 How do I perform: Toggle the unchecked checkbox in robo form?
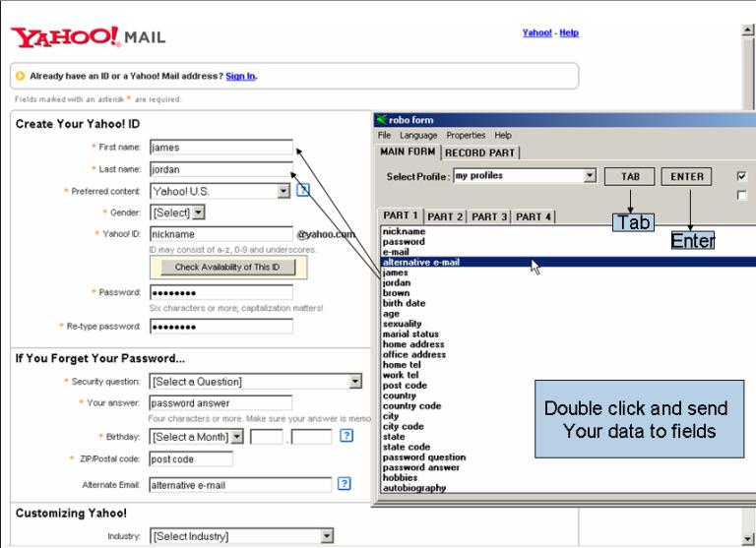[x=741, y=195]
